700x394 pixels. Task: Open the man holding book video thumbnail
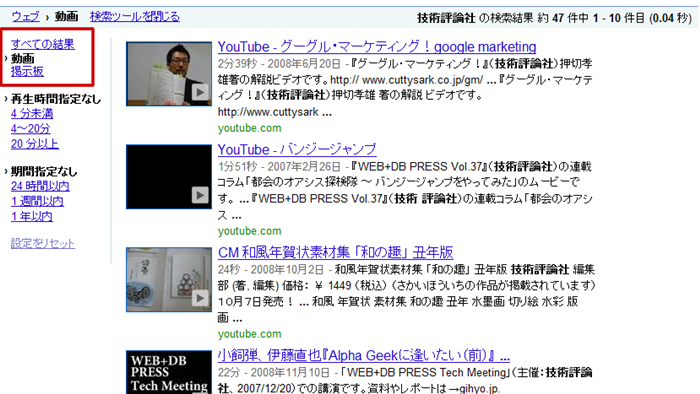coord(169,74)
